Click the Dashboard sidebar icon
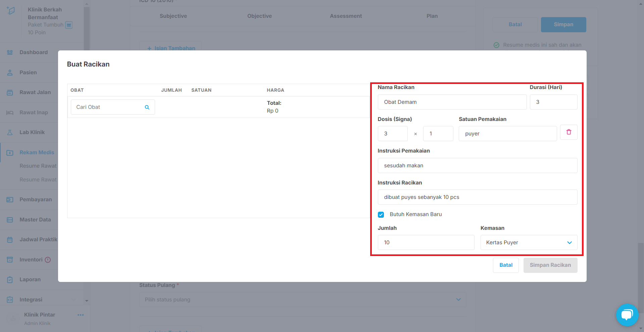Viewport: 644px width, 332px height. tap(10, 52)
